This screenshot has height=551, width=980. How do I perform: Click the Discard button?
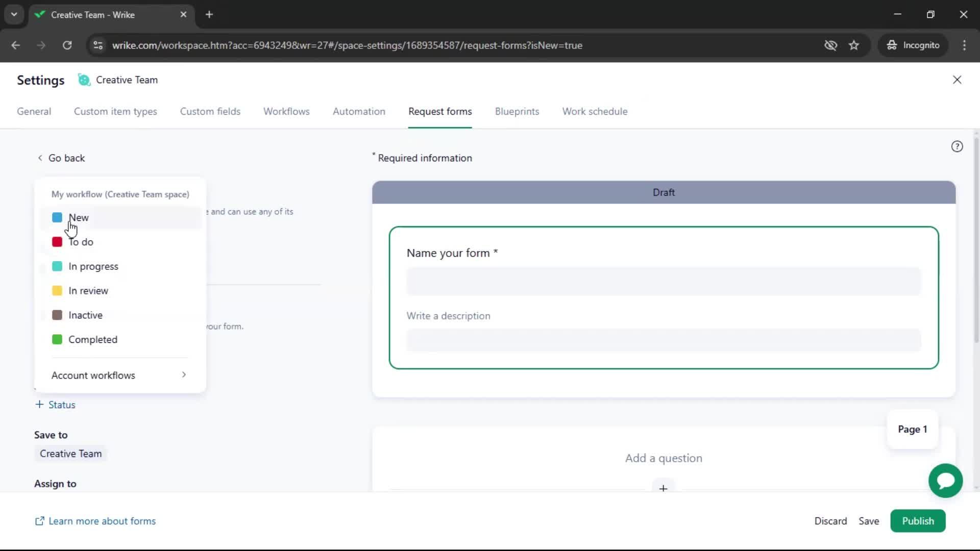tap(830, 521)
